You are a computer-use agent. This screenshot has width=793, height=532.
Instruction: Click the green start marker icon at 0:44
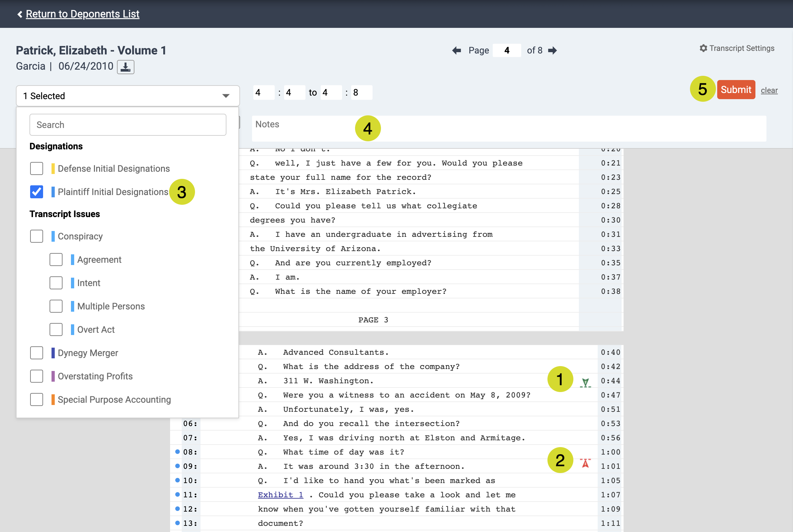[x=585, y=383]
